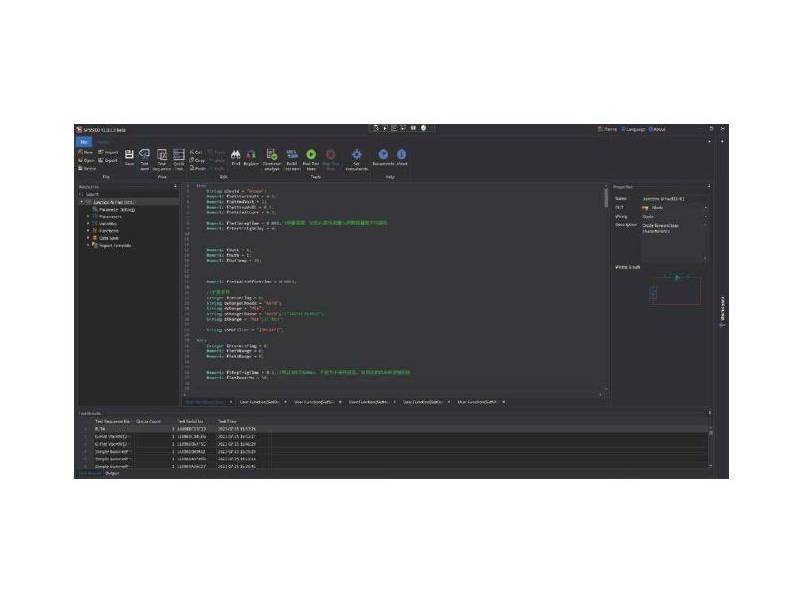Image resolution: width=800 pixels, height=600 pixels.
Task: Open the Documents help icon
Action: tap(383, 154)
